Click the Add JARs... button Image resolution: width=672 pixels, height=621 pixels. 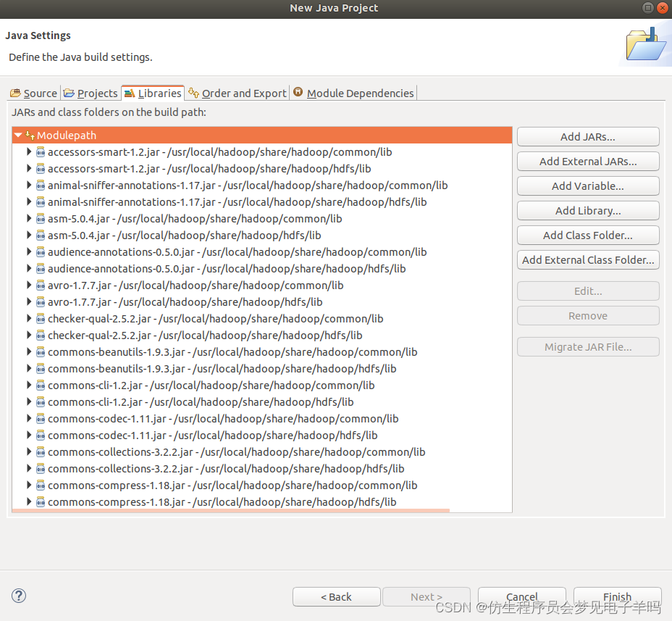tap(588, 137)
